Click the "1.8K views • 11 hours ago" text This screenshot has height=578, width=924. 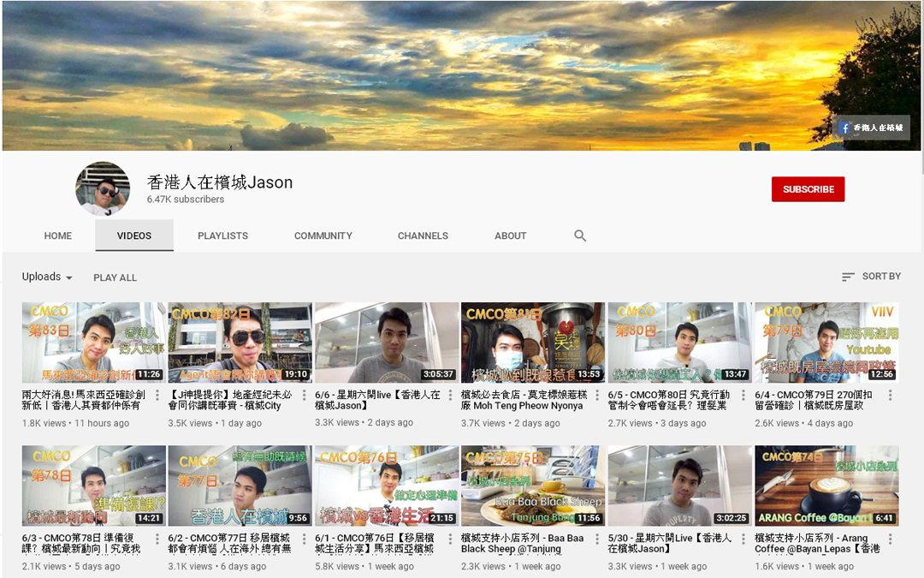pos(75,423)
